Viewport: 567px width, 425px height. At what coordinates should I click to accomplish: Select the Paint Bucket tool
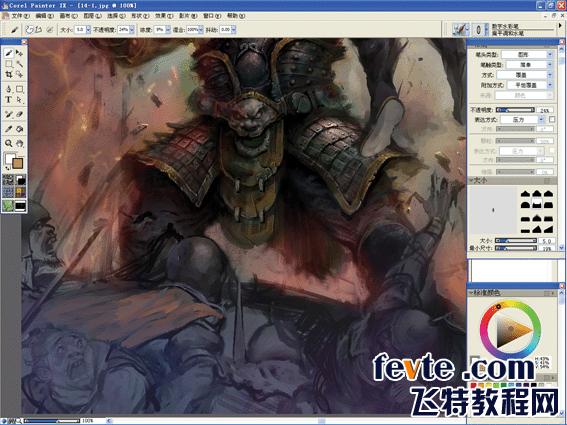coord(20,129)
